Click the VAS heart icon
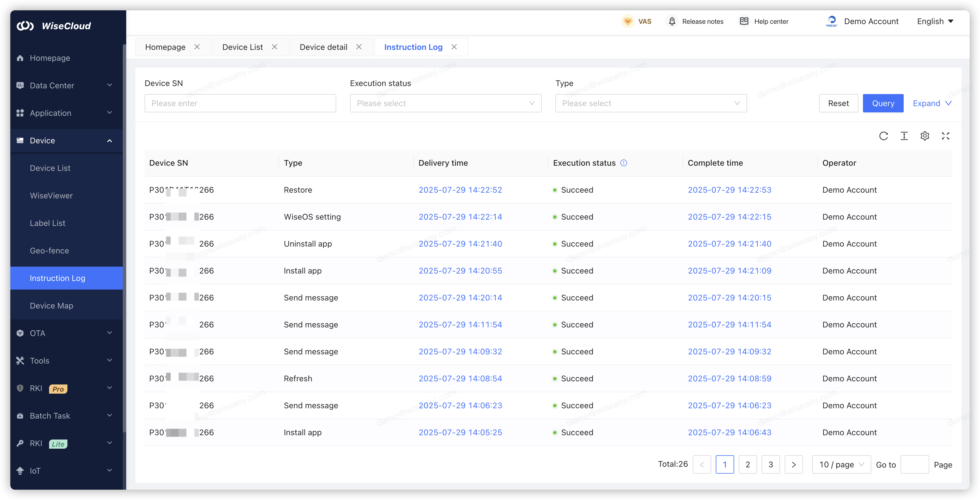Image resolution: width=980 pixels, height=500 pixels. (628, 21)
